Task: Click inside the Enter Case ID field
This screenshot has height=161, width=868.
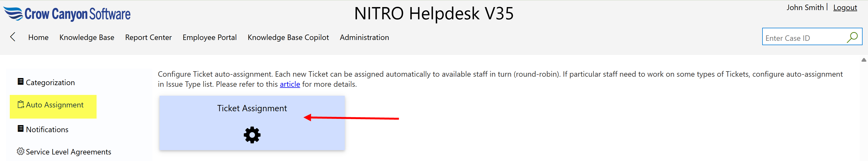Action: click(802, 37)
